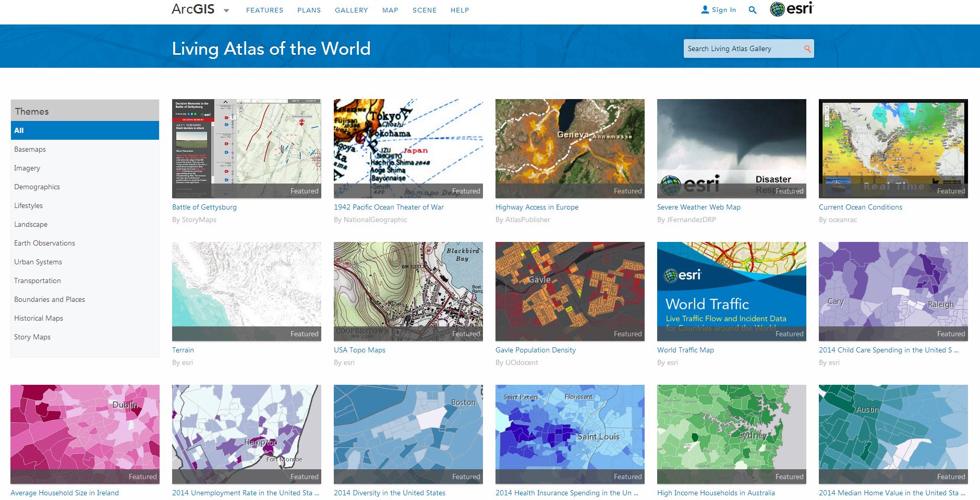
Task: Filter by Earth Observations theme
Action: coord(44,243)
